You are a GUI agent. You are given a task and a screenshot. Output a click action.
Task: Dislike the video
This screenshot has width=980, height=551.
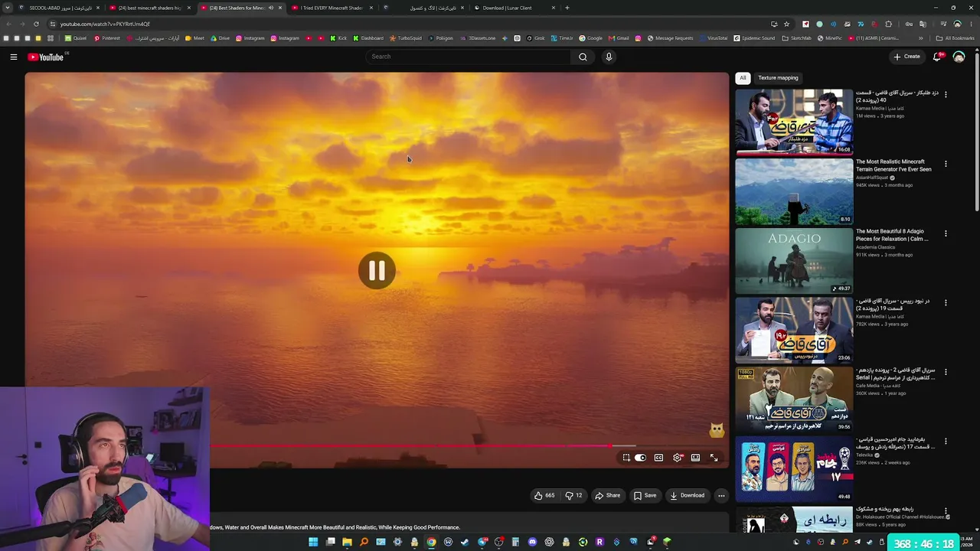coord(573,495)
